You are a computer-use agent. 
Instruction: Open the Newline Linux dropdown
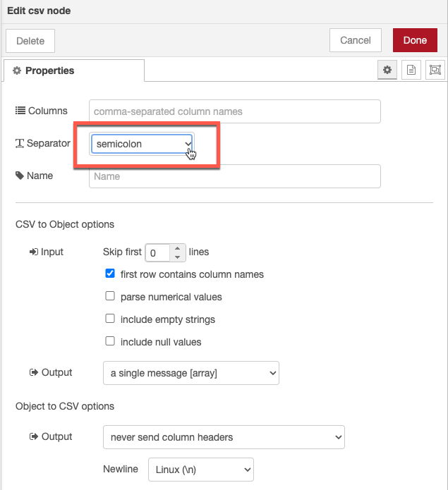200,470
